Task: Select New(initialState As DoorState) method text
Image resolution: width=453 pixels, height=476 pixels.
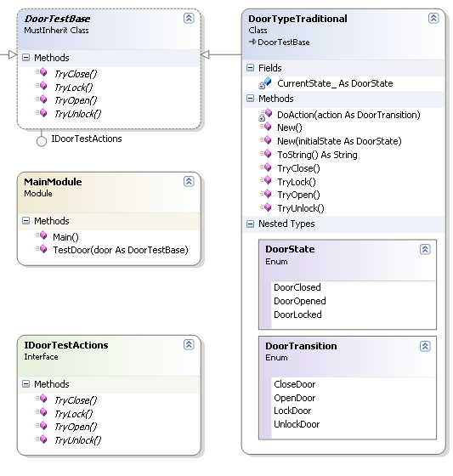Action: (x=339, y=141)
